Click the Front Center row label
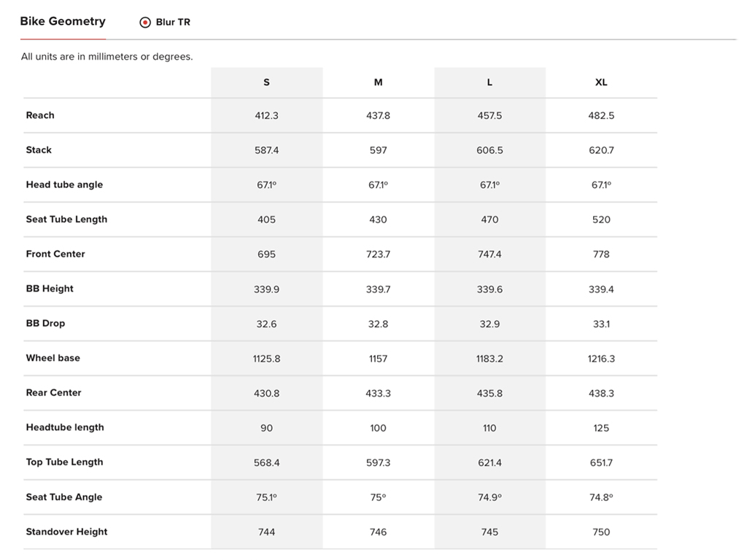The image size is (747, 560). [x=55, y=254]
